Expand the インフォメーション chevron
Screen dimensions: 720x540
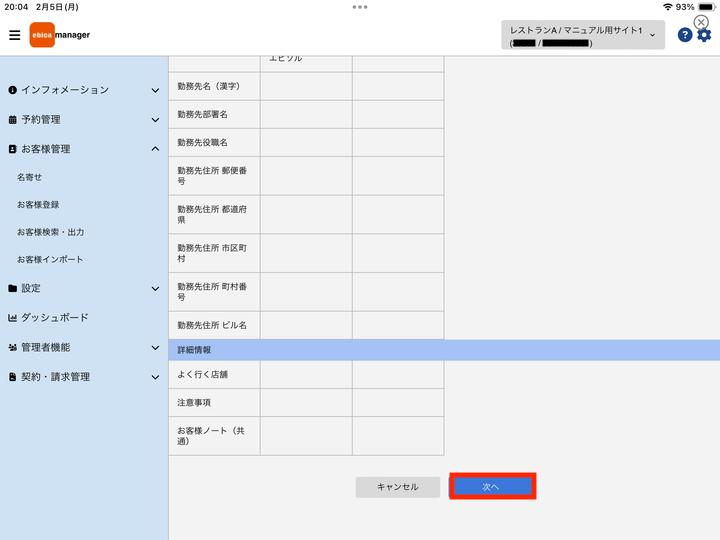[x=156, y=90]
